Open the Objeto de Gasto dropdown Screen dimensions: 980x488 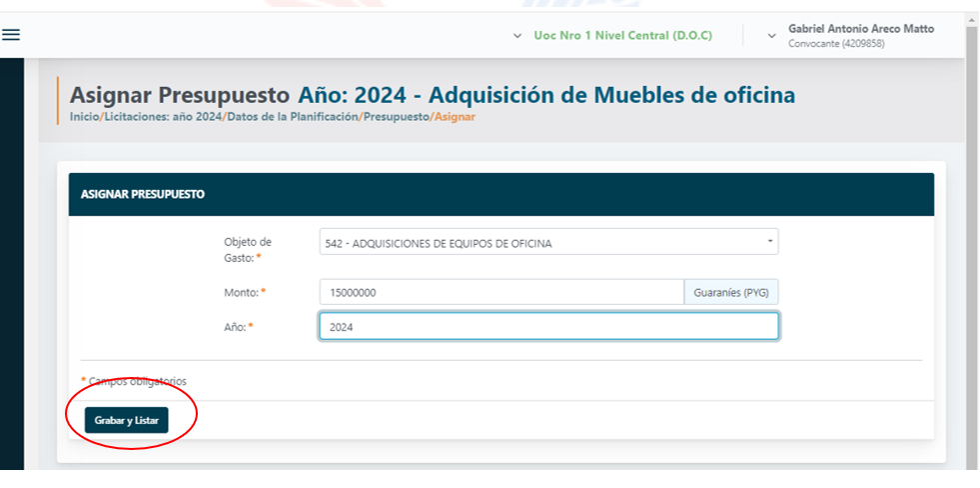point(548,241)
